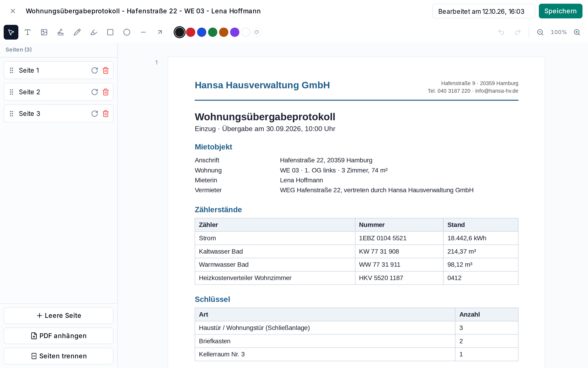
Task: Grab the Seite 3 reorder handle
Action: pos(11,114)
